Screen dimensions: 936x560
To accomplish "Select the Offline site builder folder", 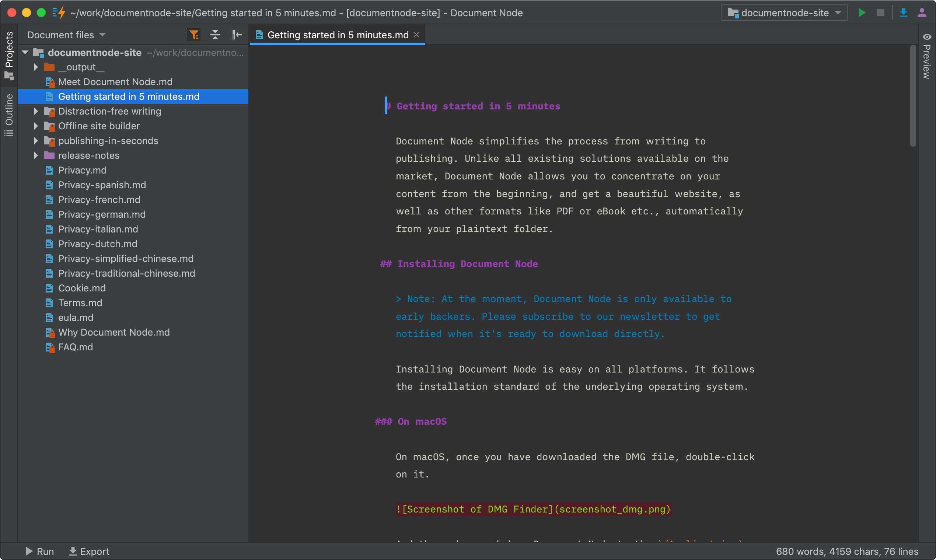I will (x=133, y=126).
